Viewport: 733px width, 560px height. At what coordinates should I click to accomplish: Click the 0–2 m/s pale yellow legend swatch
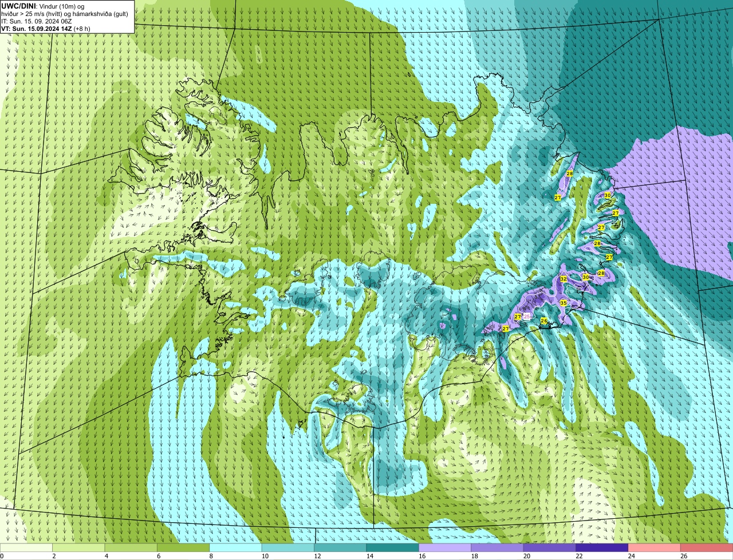coord(26,547)
